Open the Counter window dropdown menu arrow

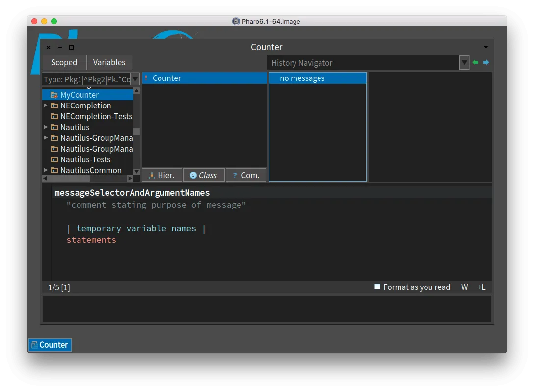pyautogui.click(x=486, y=47)
